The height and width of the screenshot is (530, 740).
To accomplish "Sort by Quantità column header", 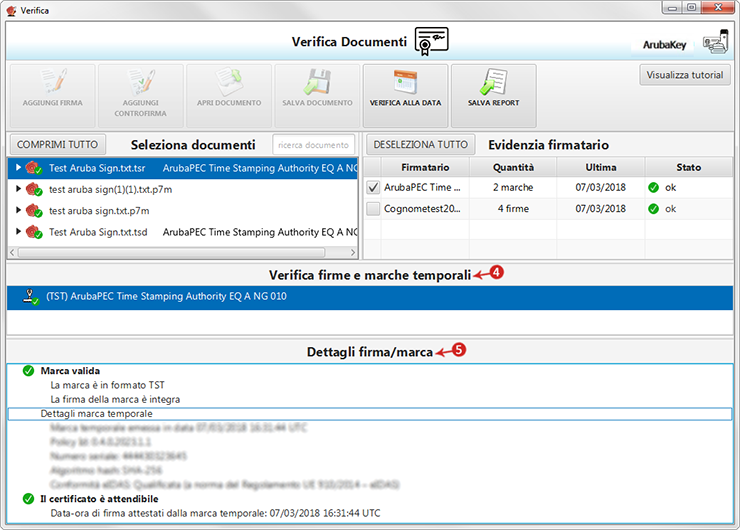I will (x=513, y=168).
